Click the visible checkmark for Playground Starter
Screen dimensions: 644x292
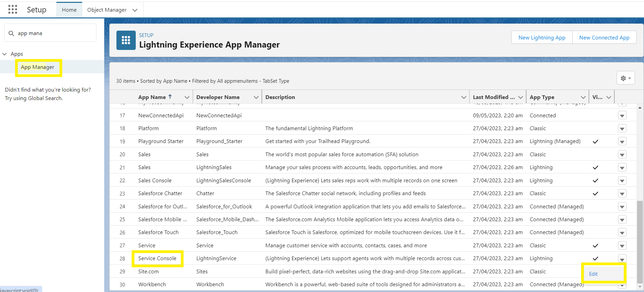click(x=595, y=141)
